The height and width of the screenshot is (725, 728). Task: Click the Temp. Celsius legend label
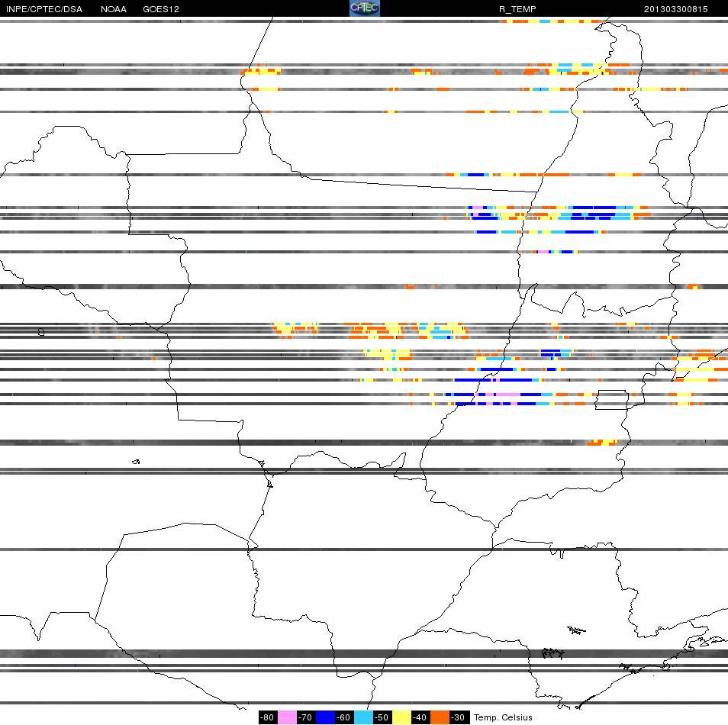pos(503,717)
